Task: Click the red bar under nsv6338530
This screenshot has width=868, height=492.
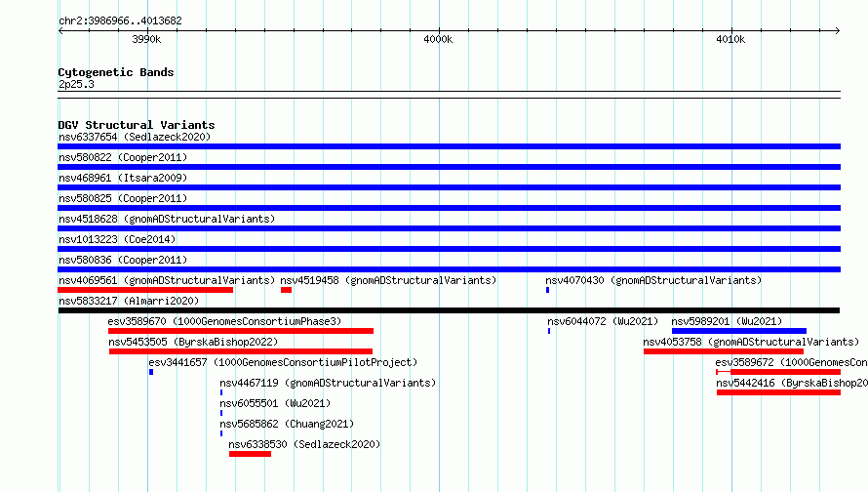Action: click(x=251, y=454)
